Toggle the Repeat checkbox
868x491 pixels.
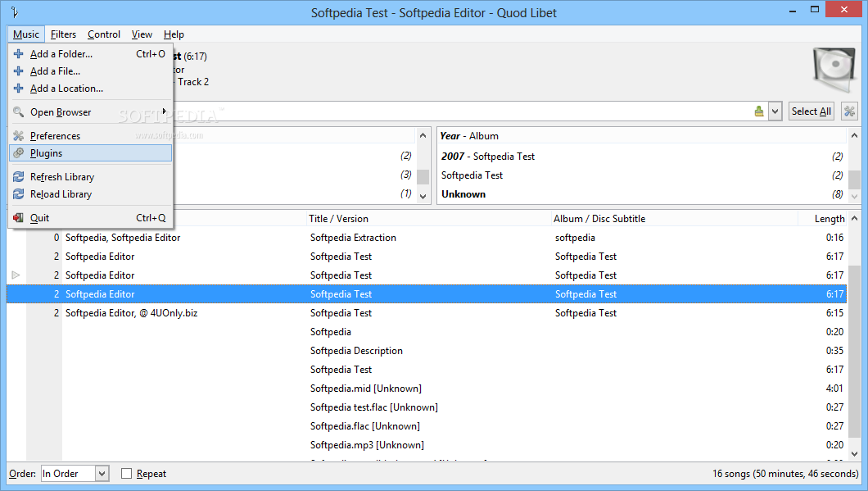click(127, 473)
